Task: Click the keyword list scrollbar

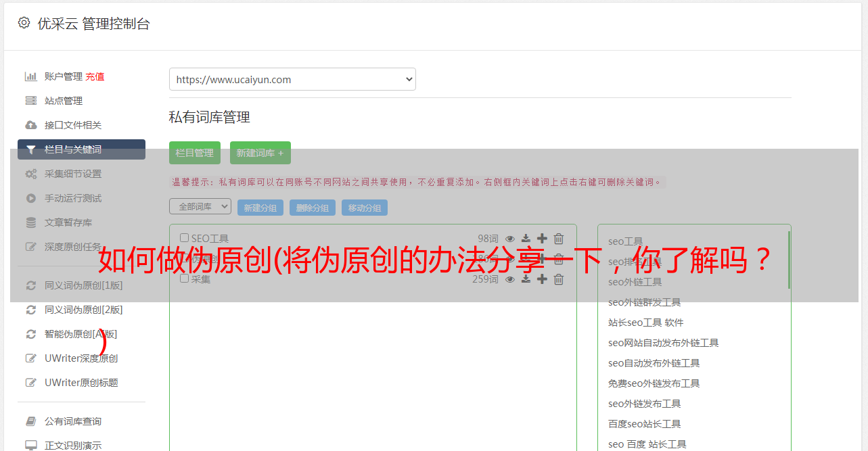Action: (789, 260)
